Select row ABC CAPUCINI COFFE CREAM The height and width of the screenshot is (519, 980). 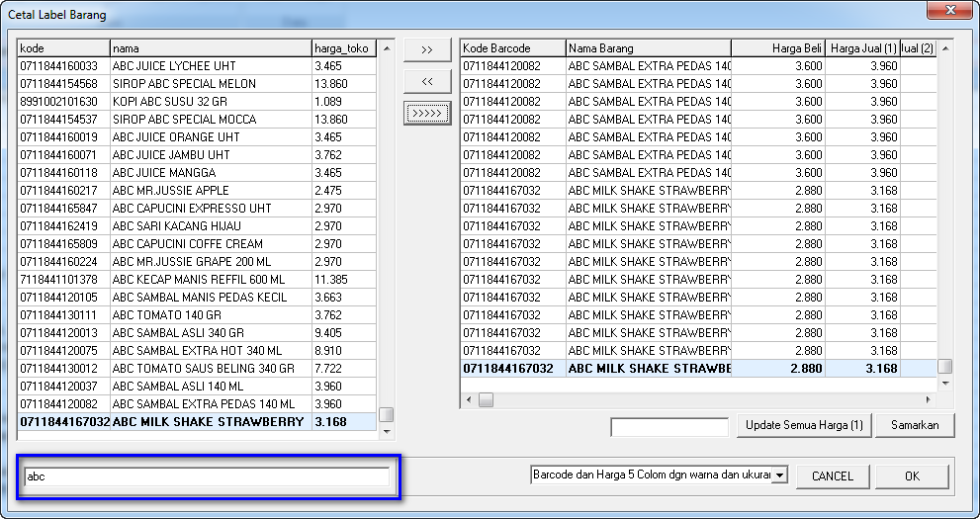pyautogui.click(x=198, y=243)
